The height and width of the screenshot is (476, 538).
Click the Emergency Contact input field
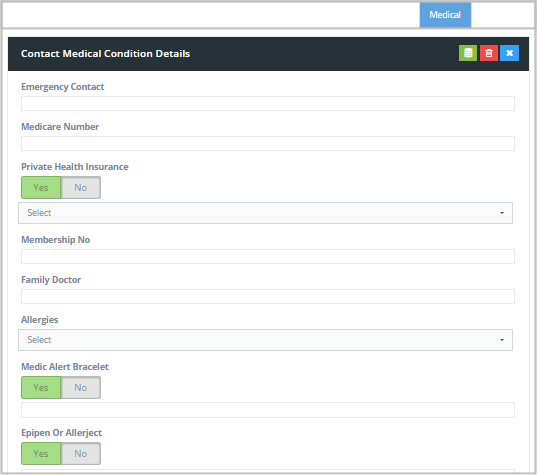[268, 104]
